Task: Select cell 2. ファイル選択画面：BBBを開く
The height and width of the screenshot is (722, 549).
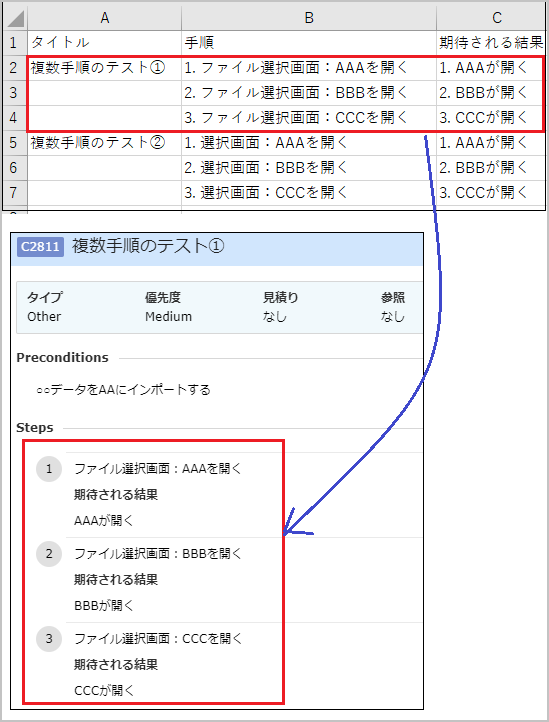Action: pyautogui.click(x=309, y=93)
